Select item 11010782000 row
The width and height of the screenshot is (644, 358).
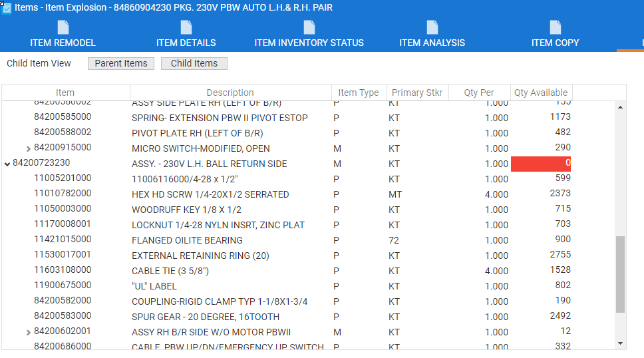click(x=63, y=193)
